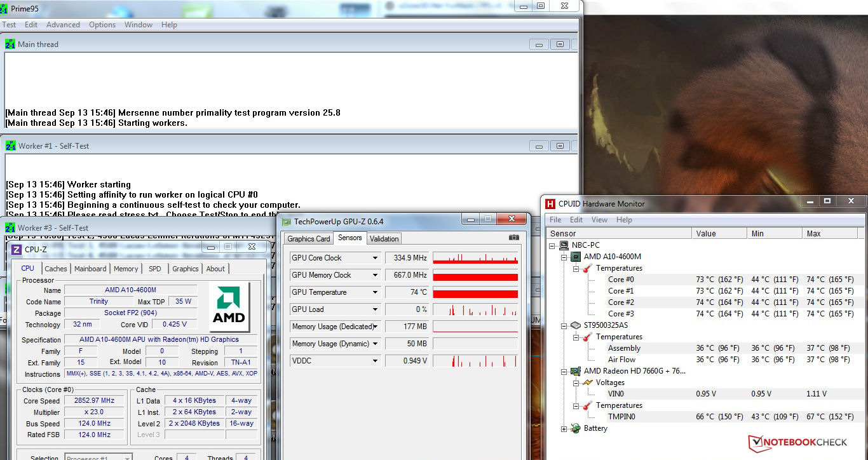
Task: Open the Memory Usage (Dedicated) dropdown
Action: 375,327
